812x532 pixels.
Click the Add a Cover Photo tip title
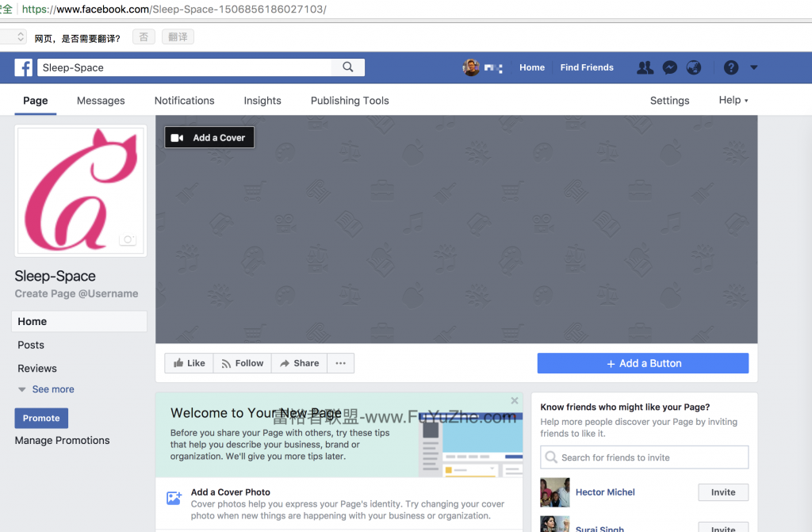pyautogui.click(x=231, y=492)
